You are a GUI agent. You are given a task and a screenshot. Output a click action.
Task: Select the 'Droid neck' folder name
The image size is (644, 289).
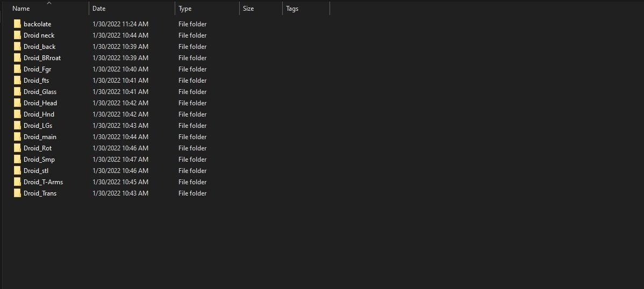click(x=39, y=35)
